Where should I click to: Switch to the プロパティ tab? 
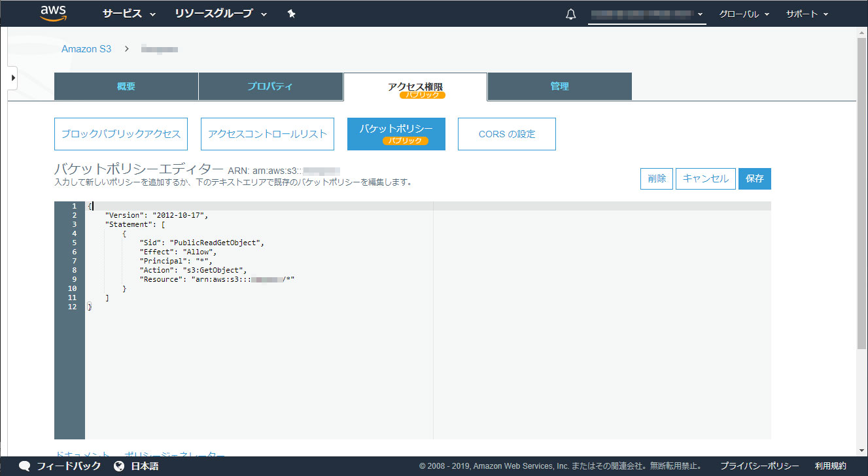tap(271, 86)
